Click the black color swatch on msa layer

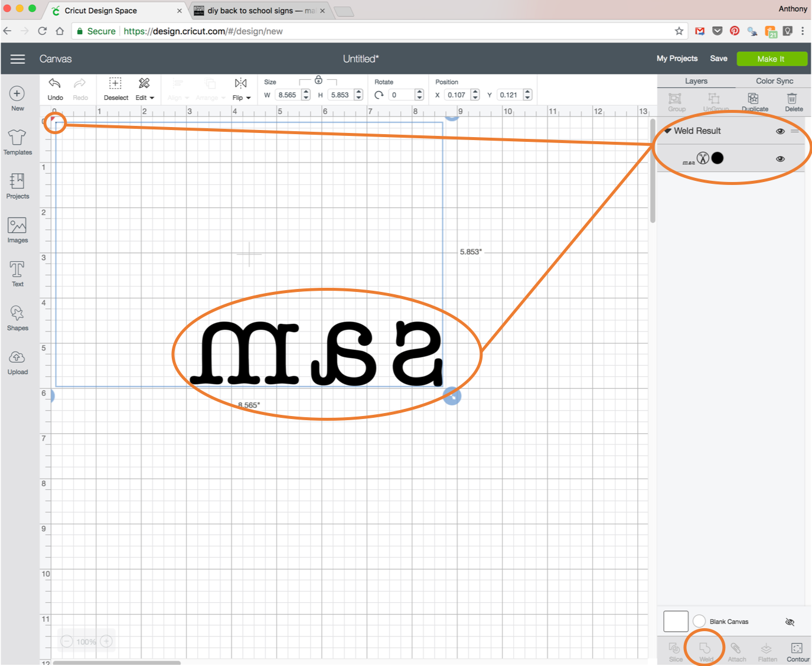pyautogui.click(x=718, y=158)
